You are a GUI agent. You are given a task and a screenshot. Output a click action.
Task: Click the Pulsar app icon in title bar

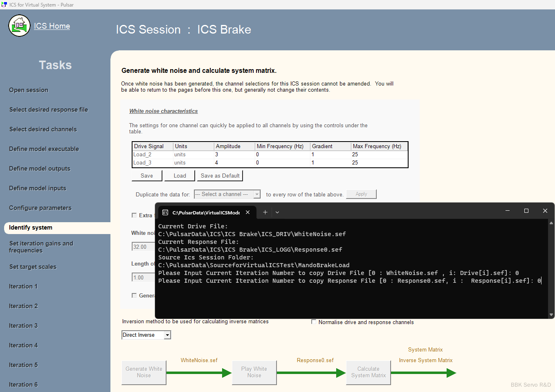coord(4,5)
